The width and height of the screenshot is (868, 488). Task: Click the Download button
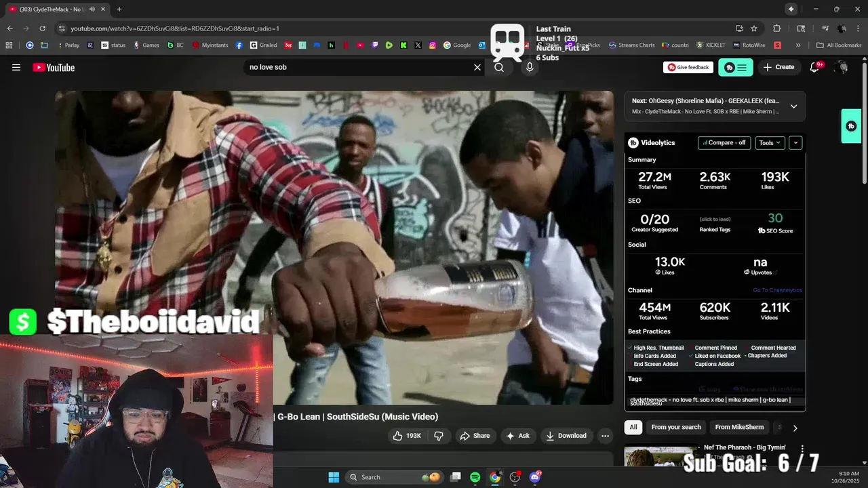point(566,436)
